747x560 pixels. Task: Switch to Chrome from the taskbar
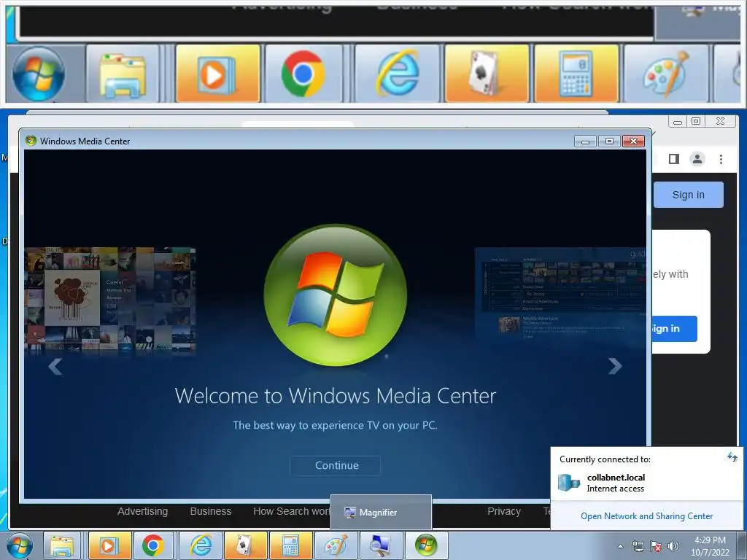pyautogui.click(x=153, y=545)
